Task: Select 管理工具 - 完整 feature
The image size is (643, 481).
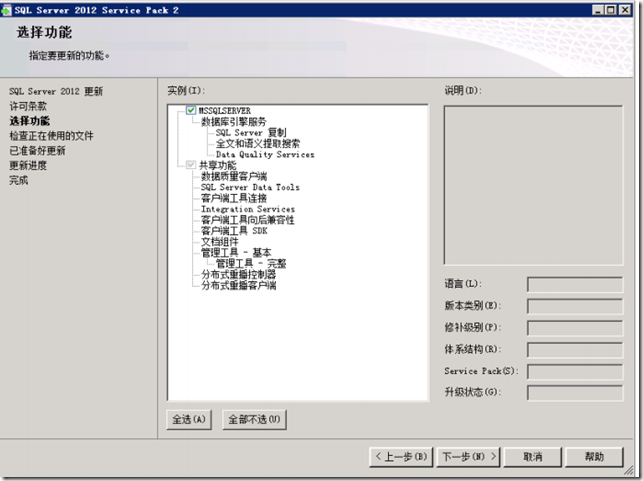Action: pyautogui.click(x=251, y=264)
